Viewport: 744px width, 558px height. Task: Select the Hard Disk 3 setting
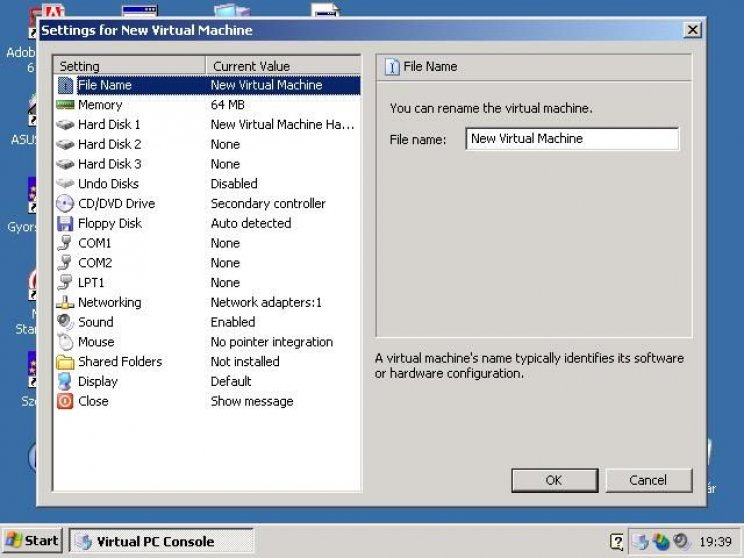click(207, 164)
